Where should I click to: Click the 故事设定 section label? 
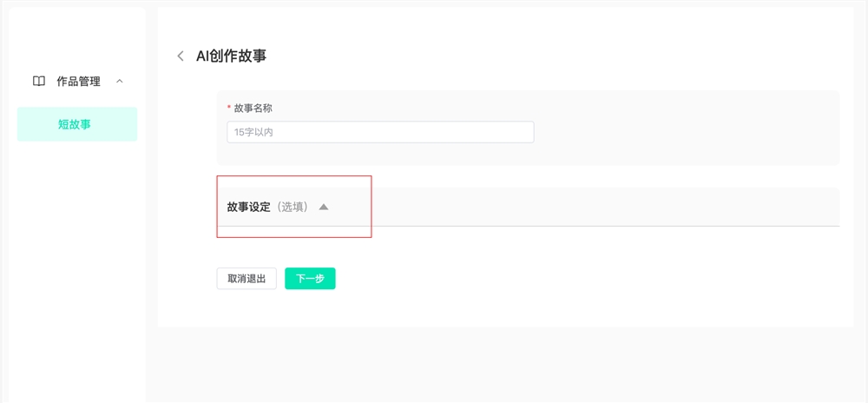248,208
